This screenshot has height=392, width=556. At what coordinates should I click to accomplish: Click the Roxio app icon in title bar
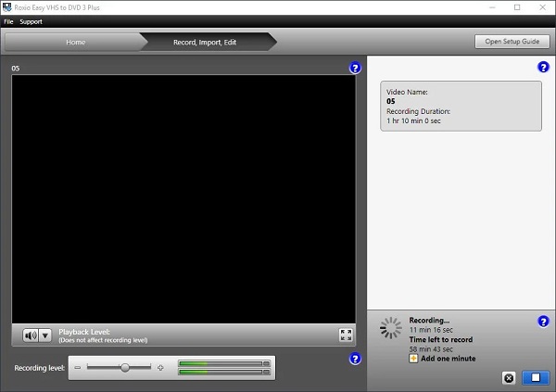[x=7, y=7]
